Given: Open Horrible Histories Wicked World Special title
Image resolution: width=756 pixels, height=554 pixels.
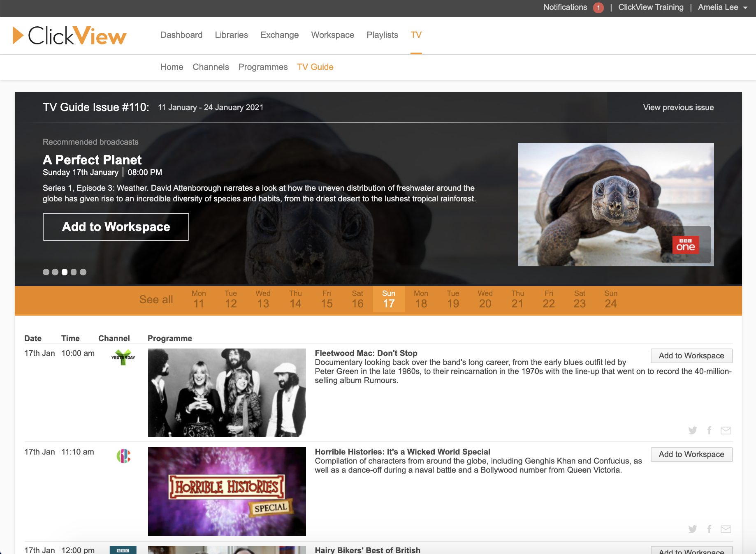Looking at the screenshot, I should click(402, 452).
